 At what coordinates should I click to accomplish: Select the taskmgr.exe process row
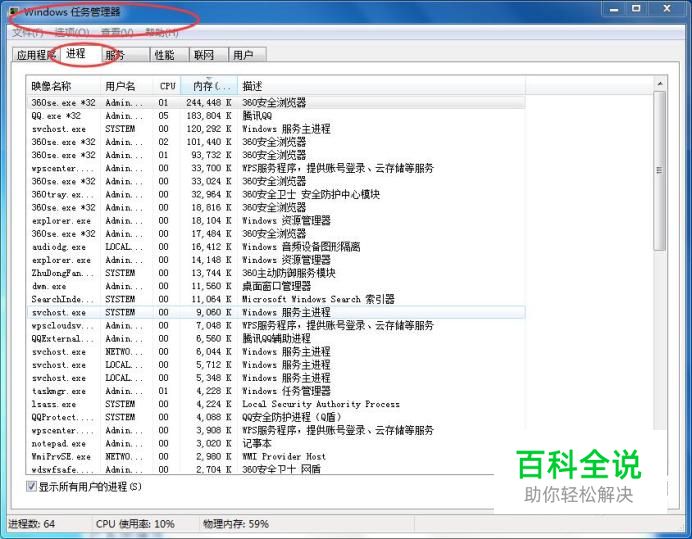[x=276, y=391]
